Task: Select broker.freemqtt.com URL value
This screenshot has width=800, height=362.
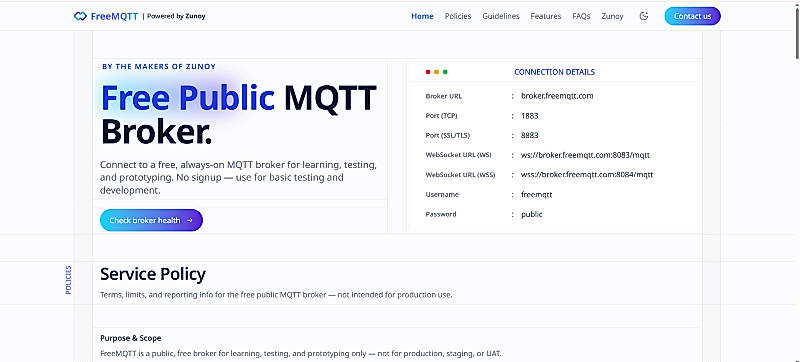Action: point(557,96)
